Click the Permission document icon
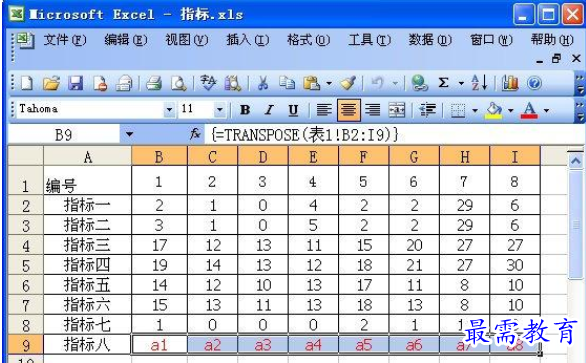The width and height of the screenshot is (586, 363). pyautogui.click(x=100, y=83)
